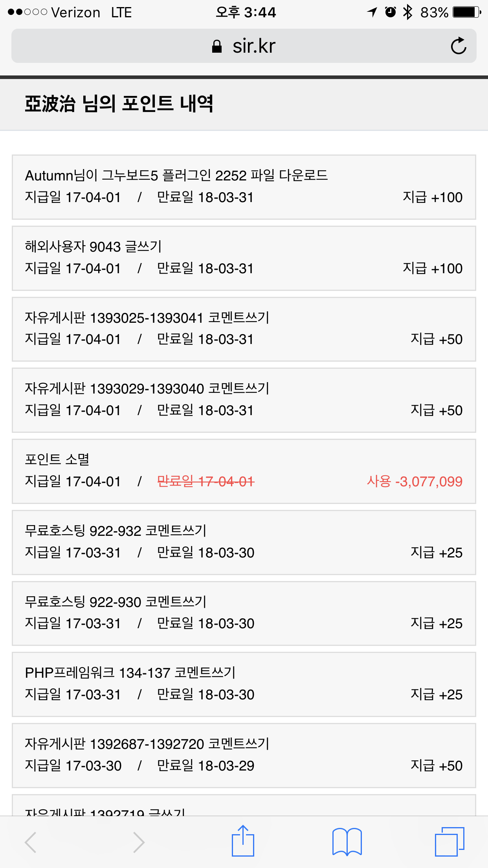
Task: Tap the Safari share icon
Action: point(243,841)
